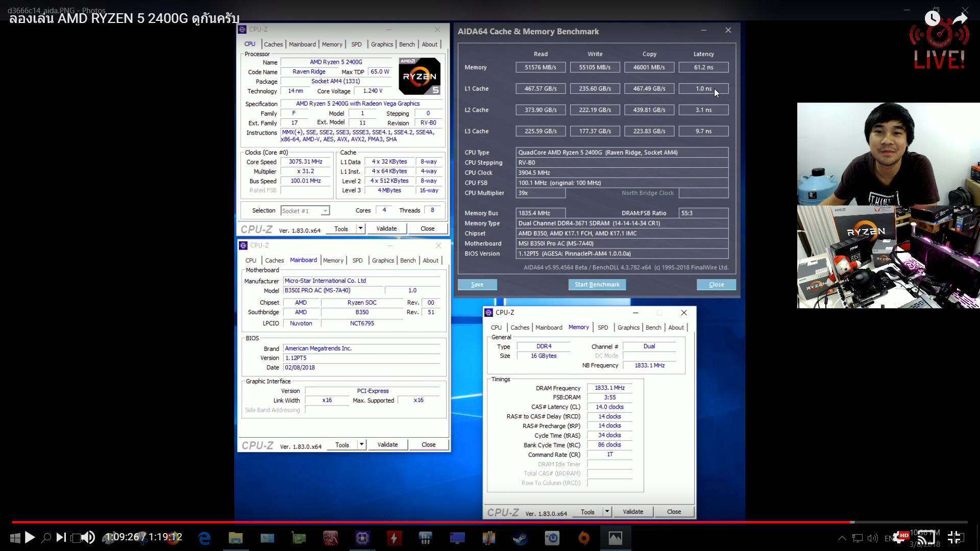Screen dimensions: 980x551
Task: Click the CPU Multiplier 39x field
Action: (541, 193)
